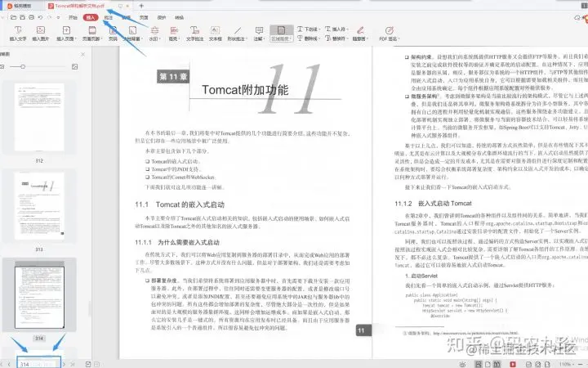
Task: Click the heading "11.1.2 嵌入式启动 Tomcat"
Action: pyautogui.click(x=433, y=204)
